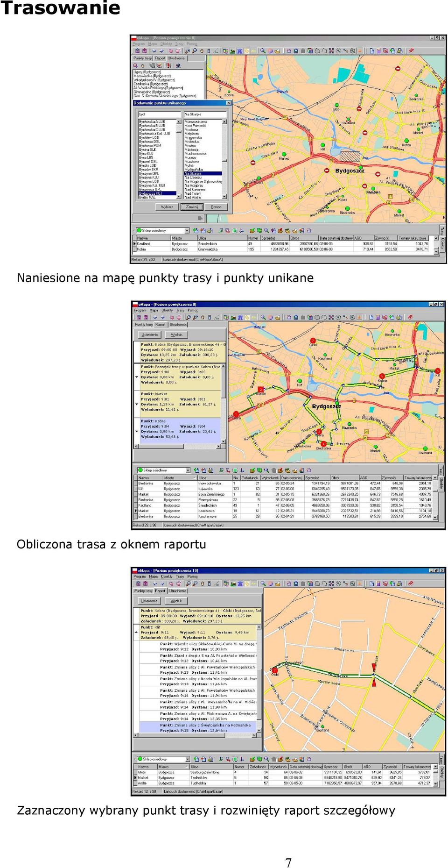Click the Wydruk button in bottom window
This screenshot has height=868, width=448.
176,601
